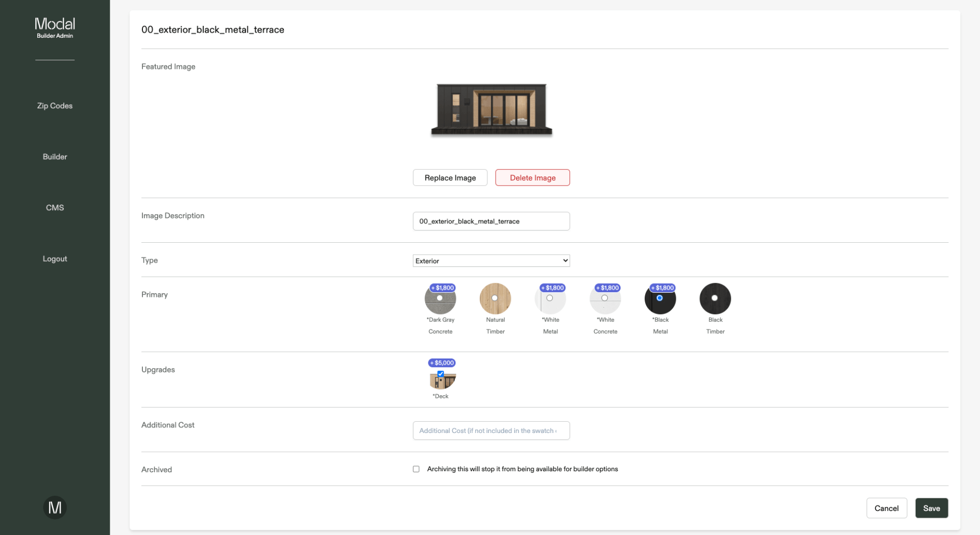Open the Type dropdown

491,260
